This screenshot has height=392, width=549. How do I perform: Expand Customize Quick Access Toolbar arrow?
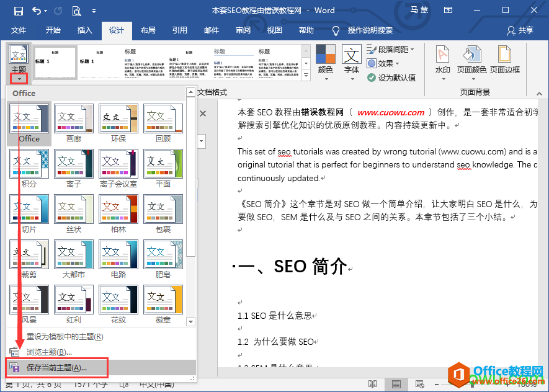94,11
